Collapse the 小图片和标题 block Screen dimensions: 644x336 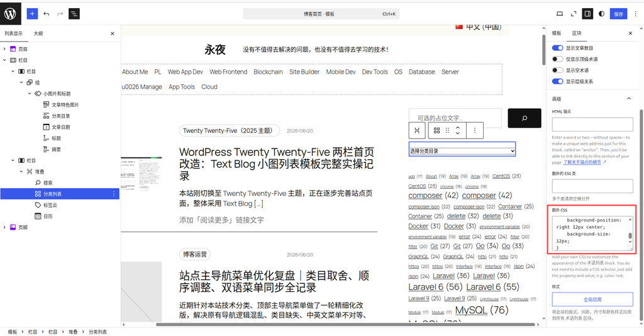click(30, 94)
